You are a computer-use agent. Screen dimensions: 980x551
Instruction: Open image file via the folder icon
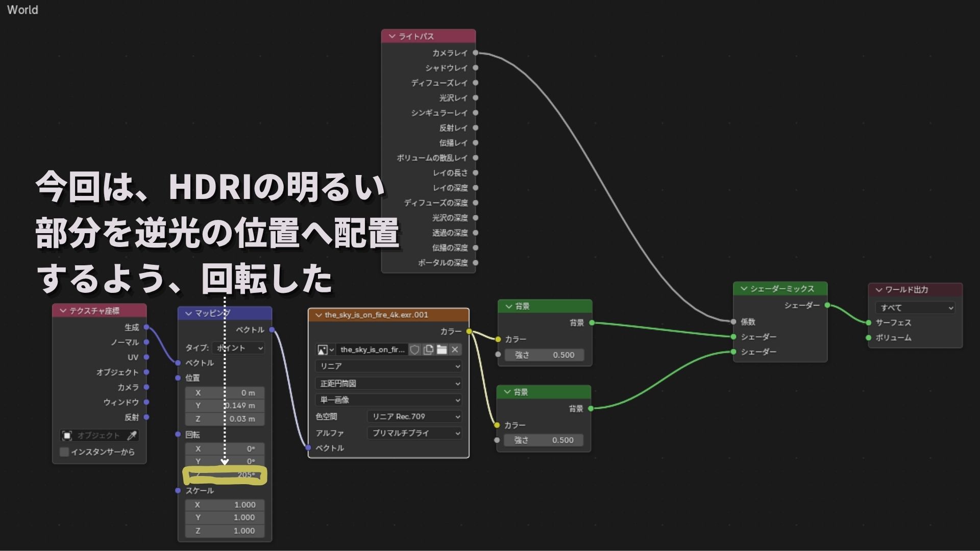[442, 349]
